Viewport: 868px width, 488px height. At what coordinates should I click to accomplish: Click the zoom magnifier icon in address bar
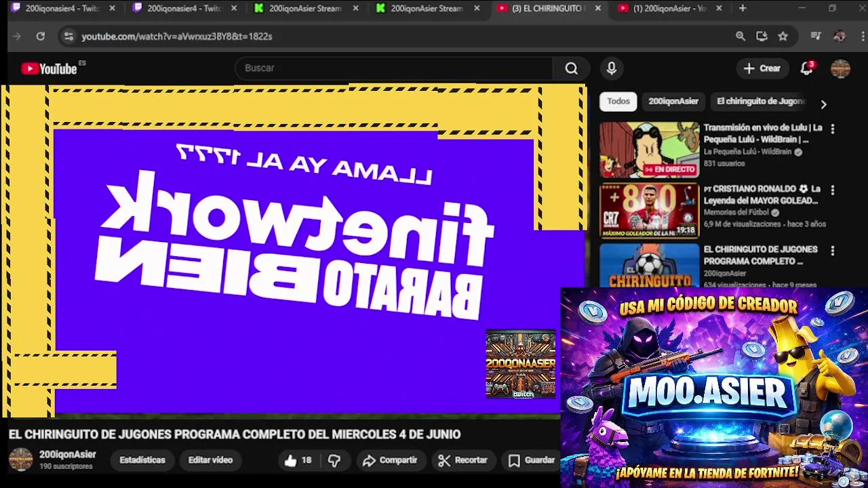click(x=741, y=36)
